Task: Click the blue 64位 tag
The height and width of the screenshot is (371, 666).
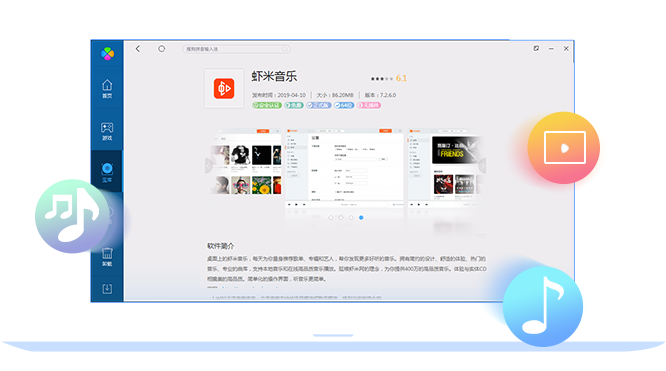Action: [x=344, y=105]
